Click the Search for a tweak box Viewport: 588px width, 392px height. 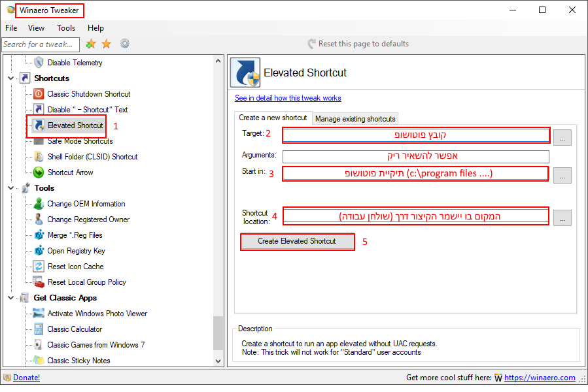(x=41, y=44)
